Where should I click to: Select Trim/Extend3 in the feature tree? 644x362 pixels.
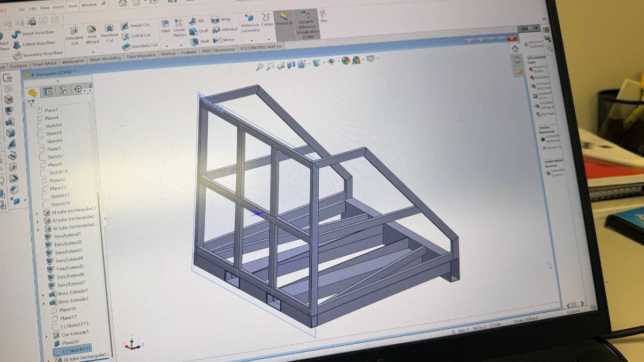64,252
